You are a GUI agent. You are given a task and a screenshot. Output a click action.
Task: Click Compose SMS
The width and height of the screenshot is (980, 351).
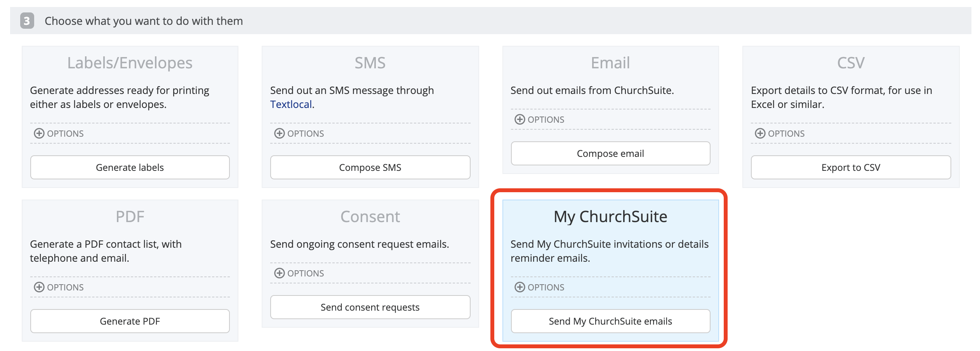click(x=370, y=167)
